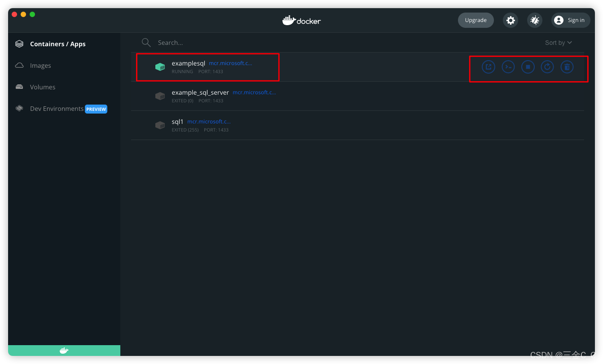Stop the running examplesql container
The image size is (603, 364).
(x=528, y=67)
